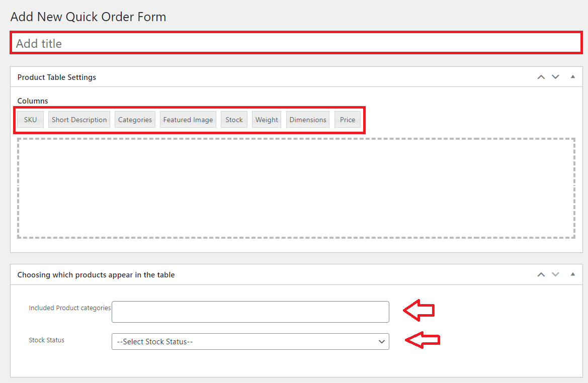This screenshot has width=588, height=383.
Task: Click the Columns label
Action: [x=33, y=101]
